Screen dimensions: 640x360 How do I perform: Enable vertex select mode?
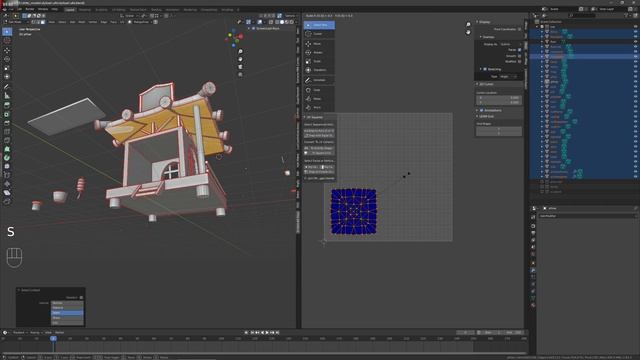(34, 22)
